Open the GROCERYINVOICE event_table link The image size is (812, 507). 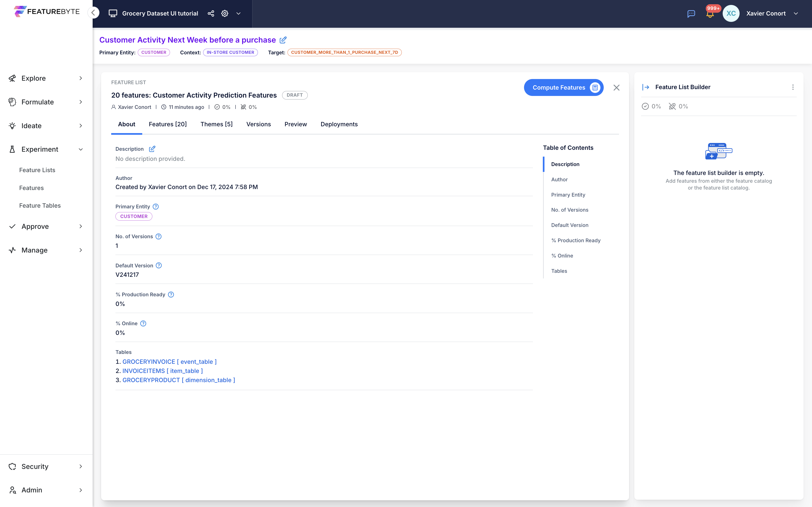point(169,361)
